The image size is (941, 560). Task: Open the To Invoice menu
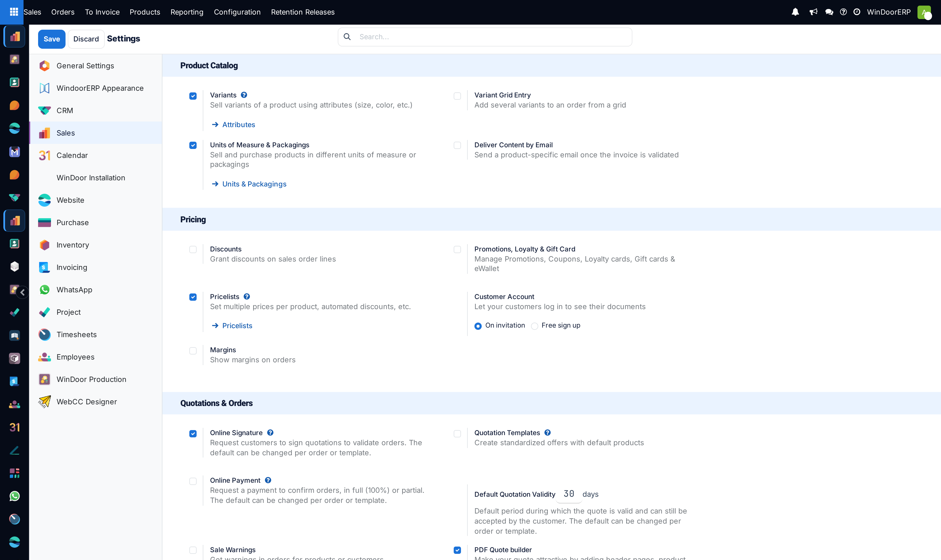[102, 12]
